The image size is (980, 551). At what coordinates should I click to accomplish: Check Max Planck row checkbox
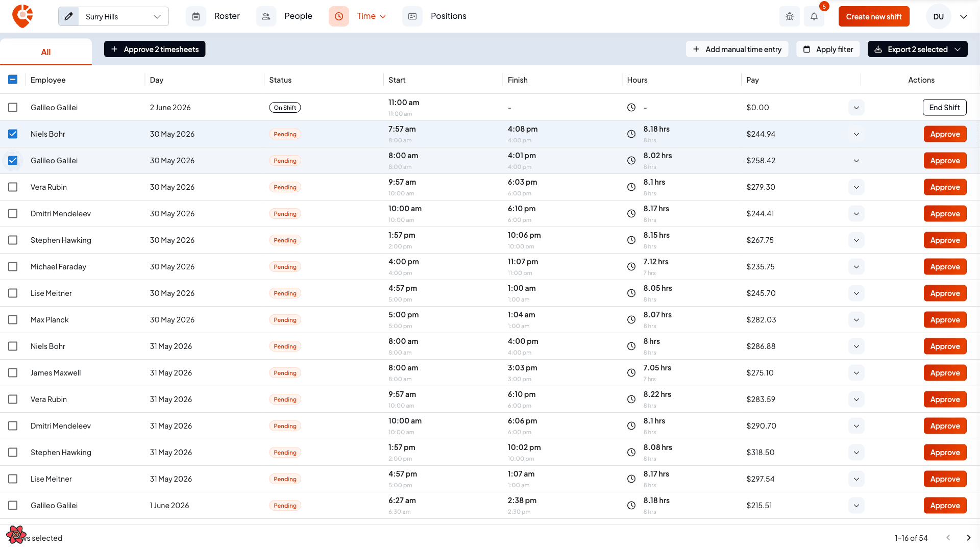(13, 320)
